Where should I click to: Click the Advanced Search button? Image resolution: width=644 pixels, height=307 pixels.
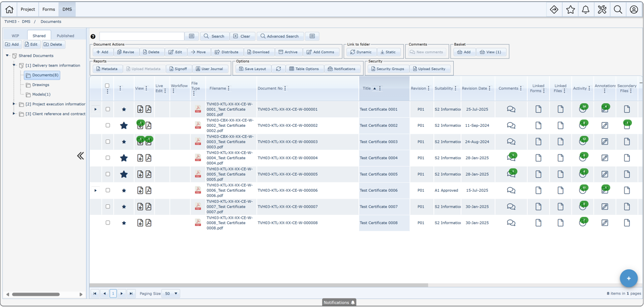coord(280,36)
